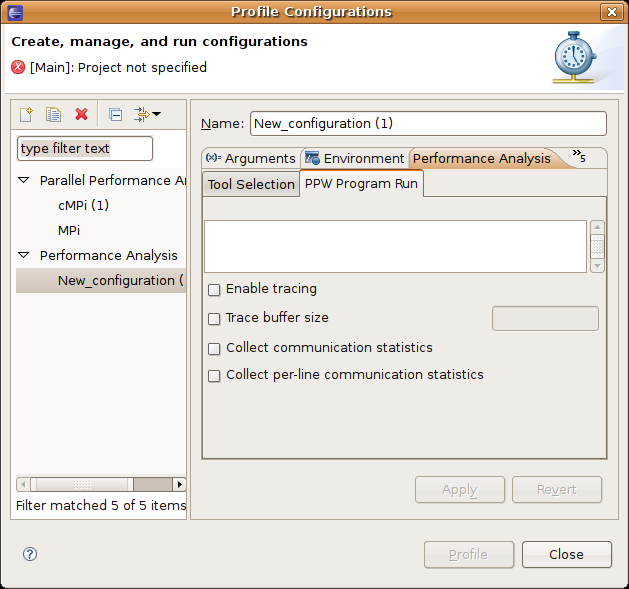Select the cMPi (1) configuration

click(x=83, y=205)
